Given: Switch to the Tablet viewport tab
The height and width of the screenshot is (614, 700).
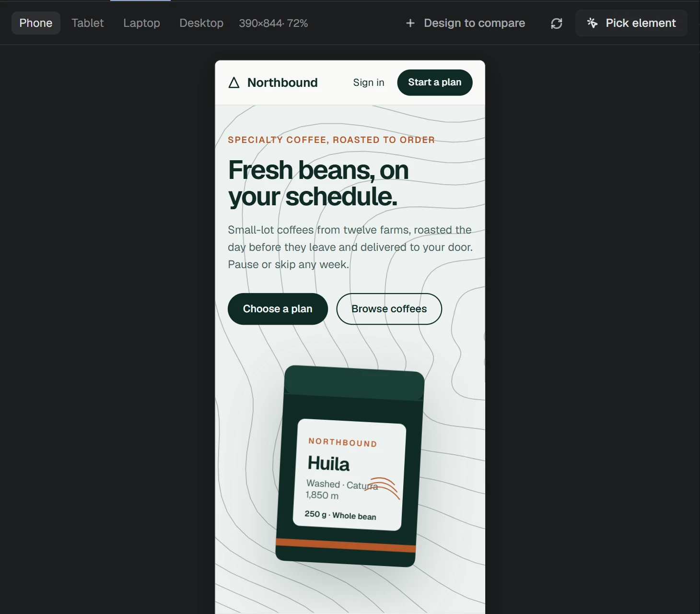Looking at the screenshot, I should 88,23.
